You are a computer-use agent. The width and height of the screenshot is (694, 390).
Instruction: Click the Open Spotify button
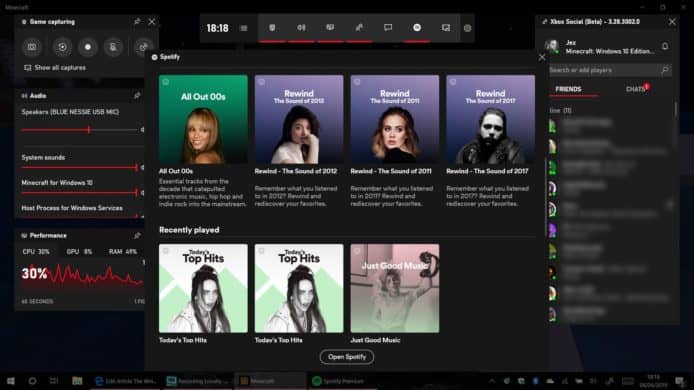tap(347, 357)
